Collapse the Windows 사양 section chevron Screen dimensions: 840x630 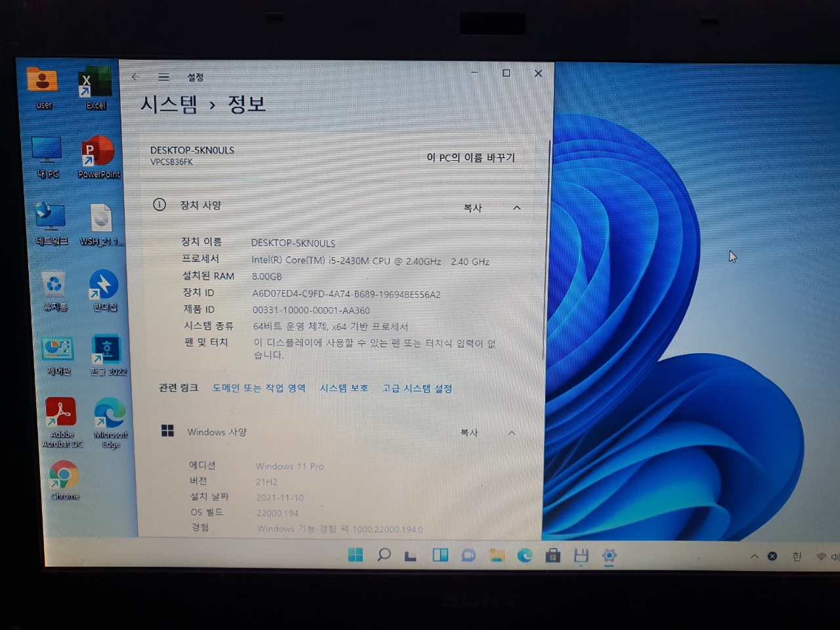pos(512,433)
